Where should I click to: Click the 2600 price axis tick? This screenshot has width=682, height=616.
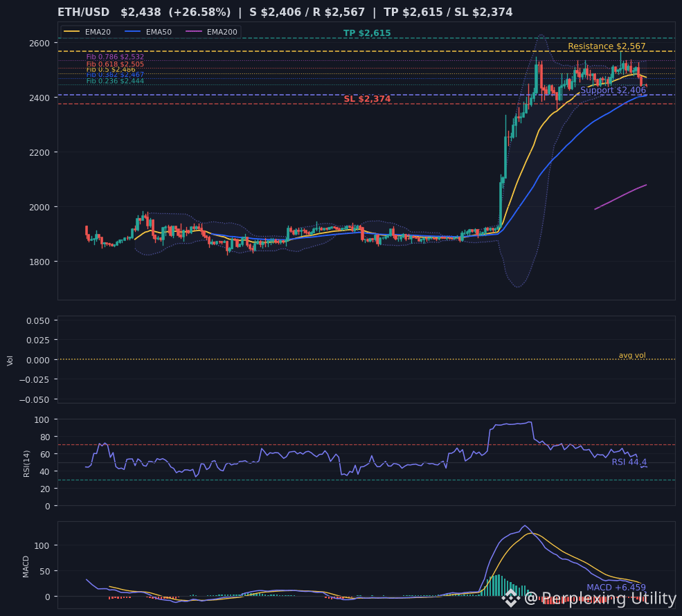point(39,44)
